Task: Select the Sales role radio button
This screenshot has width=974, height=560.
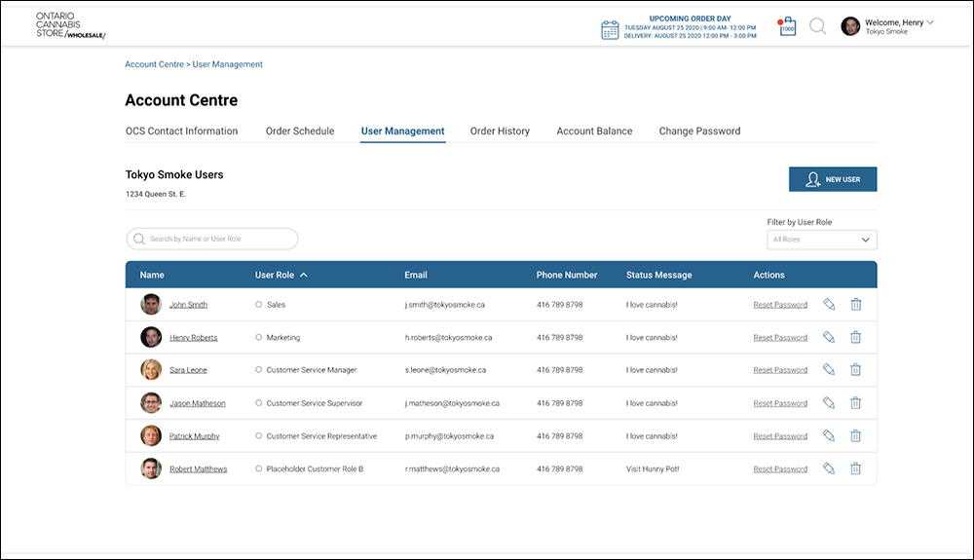Action: pyautogui.click(x=258, y=304)
